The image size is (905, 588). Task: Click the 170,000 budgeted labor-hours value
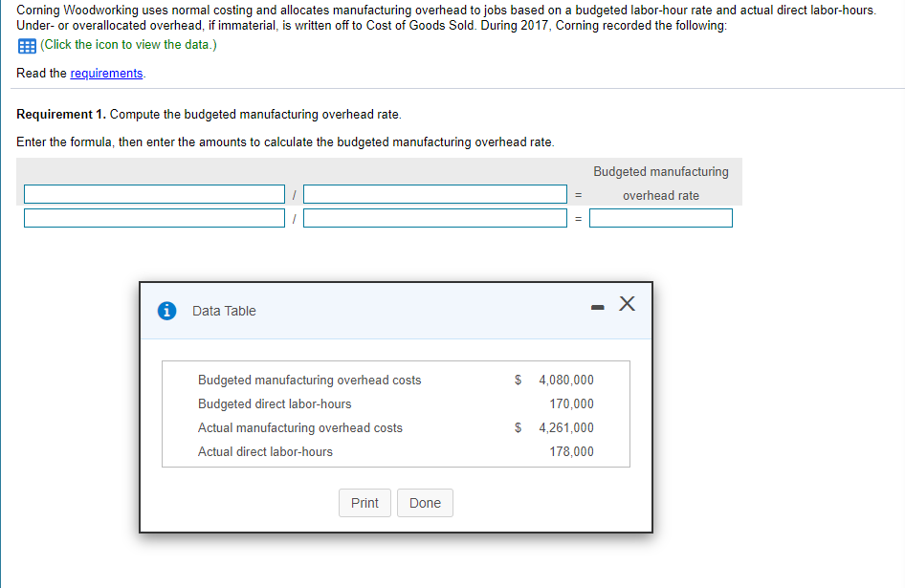click(x=571, y=403)
